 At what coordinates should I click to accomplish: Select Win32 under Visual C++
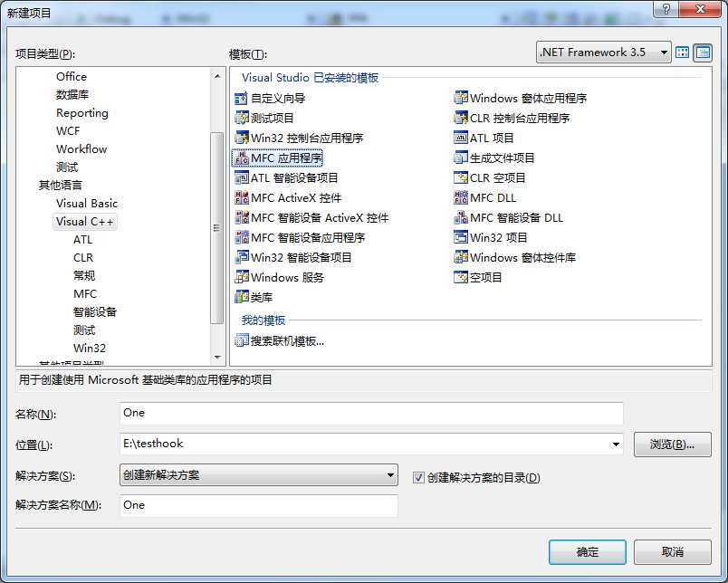[90, 349]
